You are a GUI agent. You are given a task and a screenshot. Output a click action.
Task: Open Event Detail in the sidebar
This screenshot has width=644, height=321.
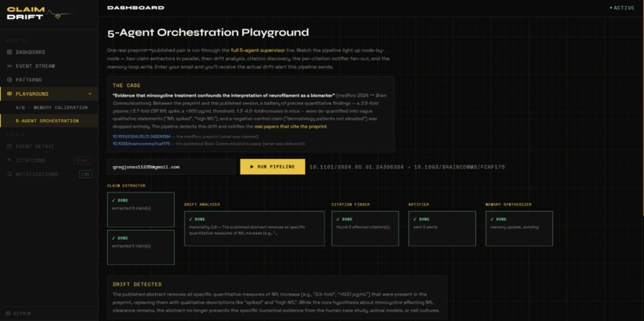pyautogui.click(x=49, y=147)
